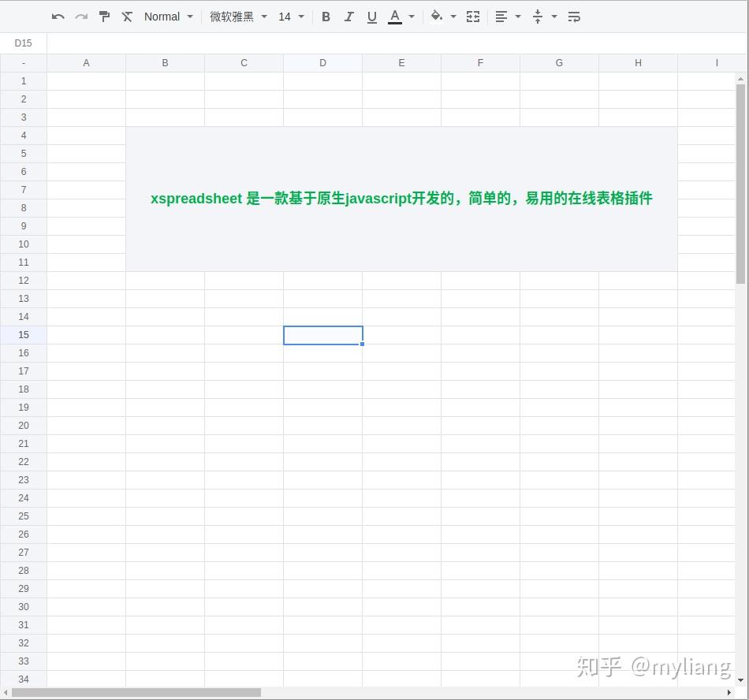The height and width of the screenshot is (700, 749).
Task: Enable text wrap for the cell
Action: [x=574, y=16]
